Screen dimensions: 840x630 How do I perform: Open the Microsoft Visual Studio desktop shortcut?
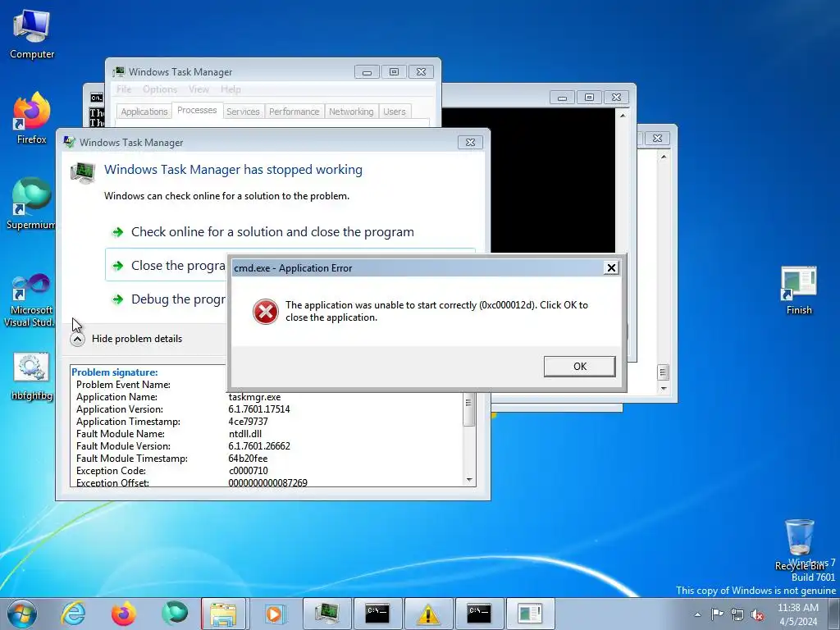pyautogui.click(x=30, y=300)
